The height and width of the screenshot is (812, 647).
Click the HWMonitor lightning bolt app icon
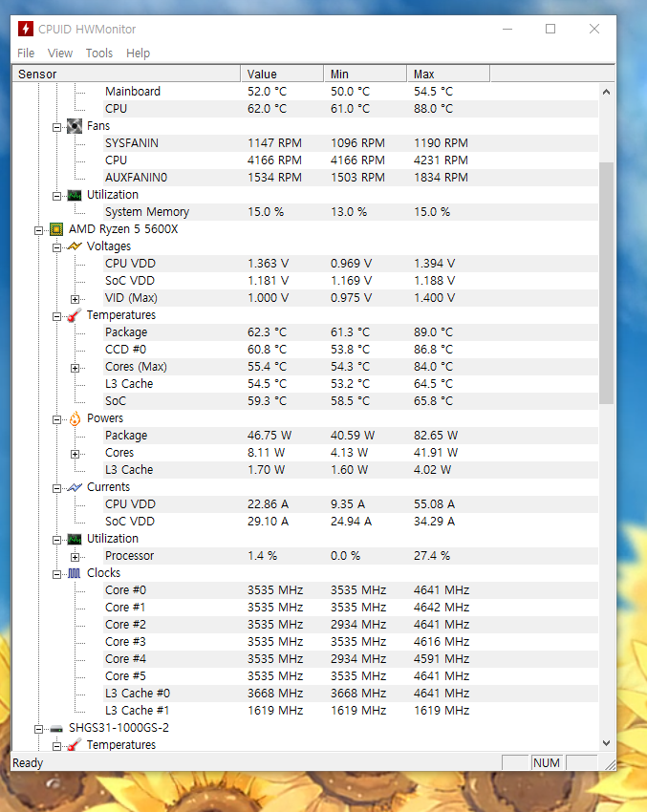tap(26, 29)
